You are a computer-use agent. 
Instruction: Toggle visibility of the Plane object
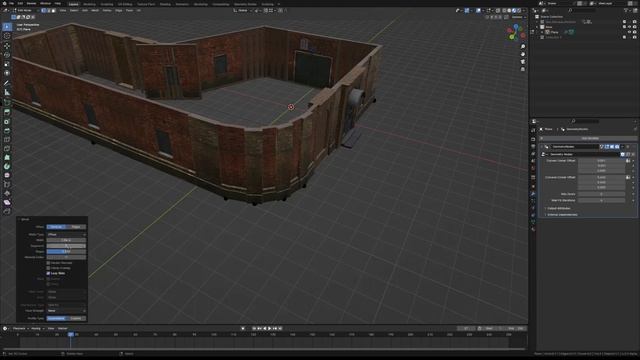pos(629,32)
